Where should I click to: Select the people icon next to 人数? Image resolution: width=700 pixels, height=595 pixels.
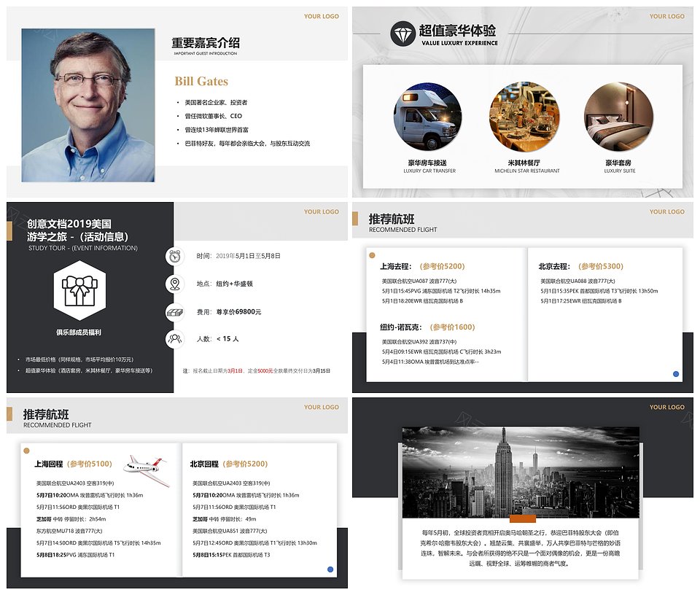click(174, 339)
